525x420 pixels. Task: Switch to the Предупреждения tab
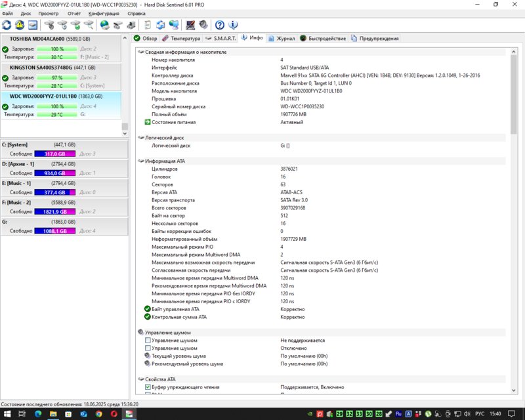375,38
